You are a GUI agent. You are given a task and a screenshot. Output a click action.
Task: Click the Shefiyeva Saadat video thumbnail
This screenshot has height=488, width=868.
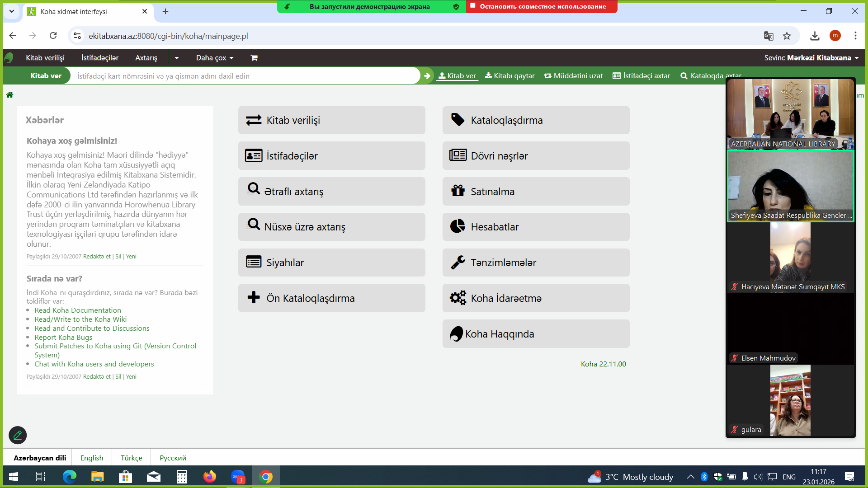click(790, 185)
